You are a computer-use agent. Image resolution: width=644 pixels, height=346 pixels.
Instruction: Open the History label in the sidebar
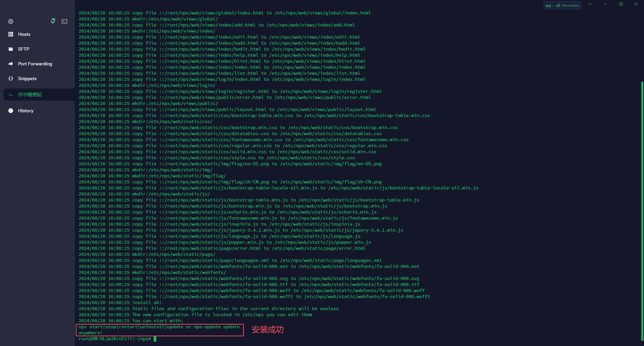click(x=26, y=111)
